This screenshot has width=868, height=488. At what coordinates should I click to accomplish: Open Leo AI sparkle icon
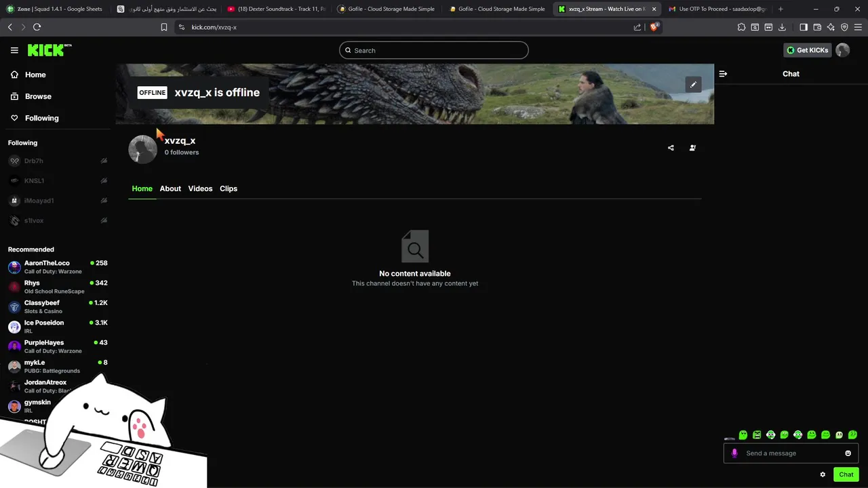pos(831,27)
